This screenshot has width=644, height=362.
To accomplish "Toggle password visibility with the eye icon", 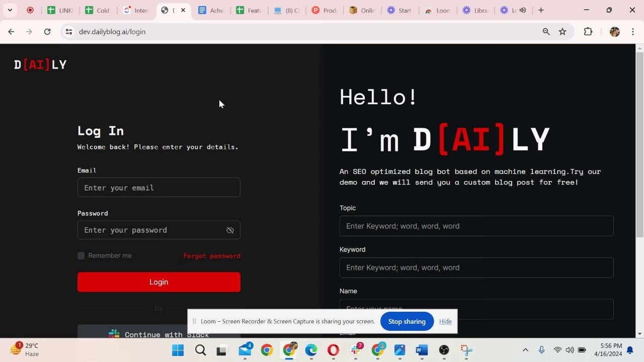I will pyautogui.click(x=230, y=230).
